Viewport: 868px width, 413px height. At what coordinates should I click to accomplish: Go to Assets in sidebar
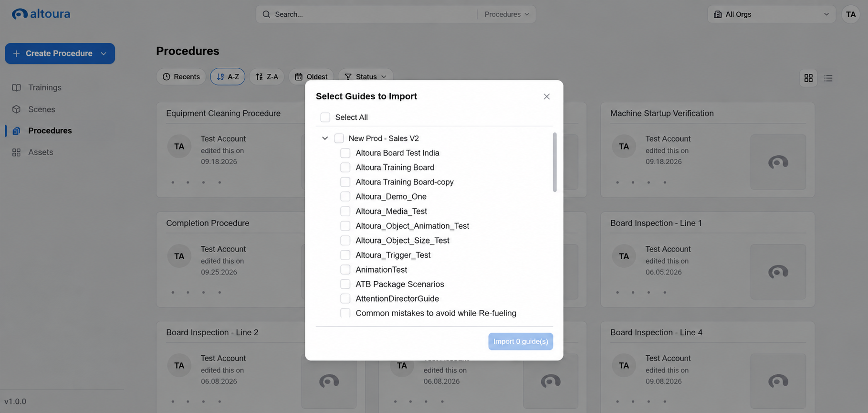pos(41,152)
